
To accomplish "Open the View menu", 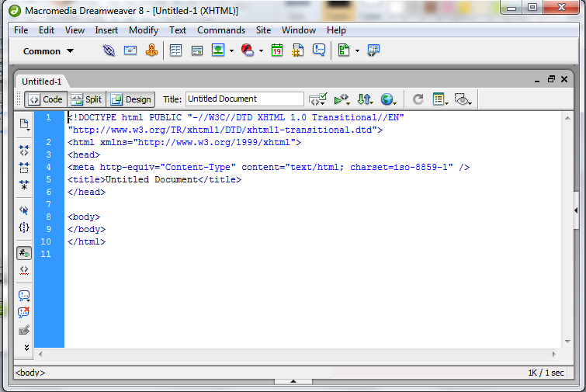I will click(x=75, y=30).
